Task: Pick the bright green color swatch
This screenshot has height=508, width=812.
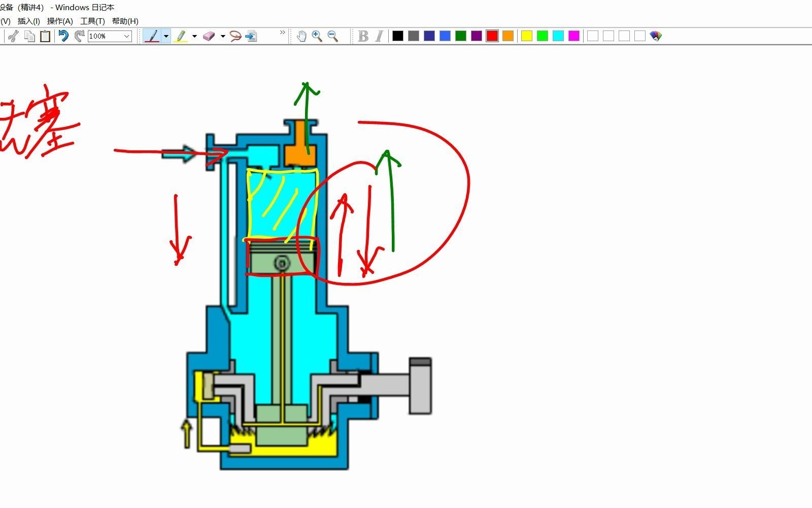Action: tap(543, 36)
